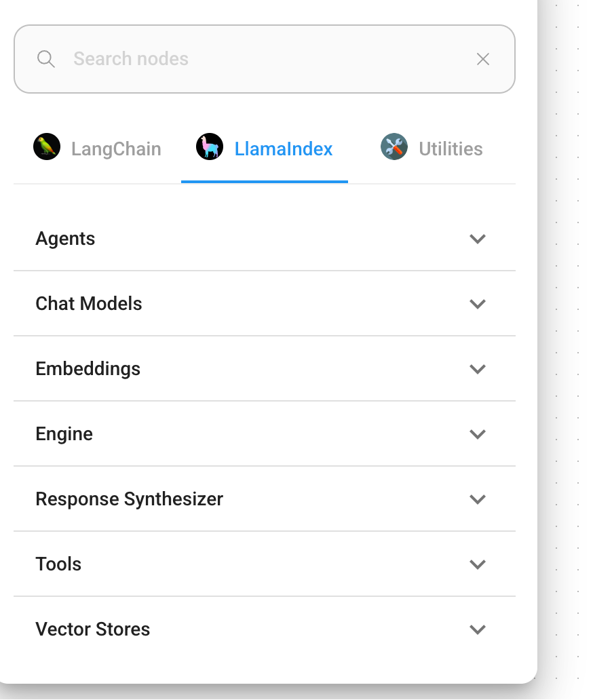This screenshot has height=700, width=593.
Task: Expand the Embeddings chevron arrow
Action: tap(478, 369)
